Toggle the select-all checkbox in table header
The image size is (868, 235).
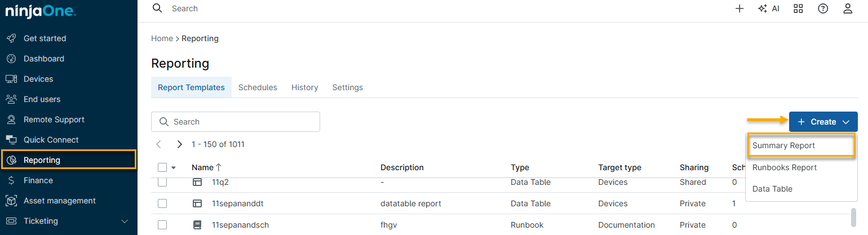162,167
